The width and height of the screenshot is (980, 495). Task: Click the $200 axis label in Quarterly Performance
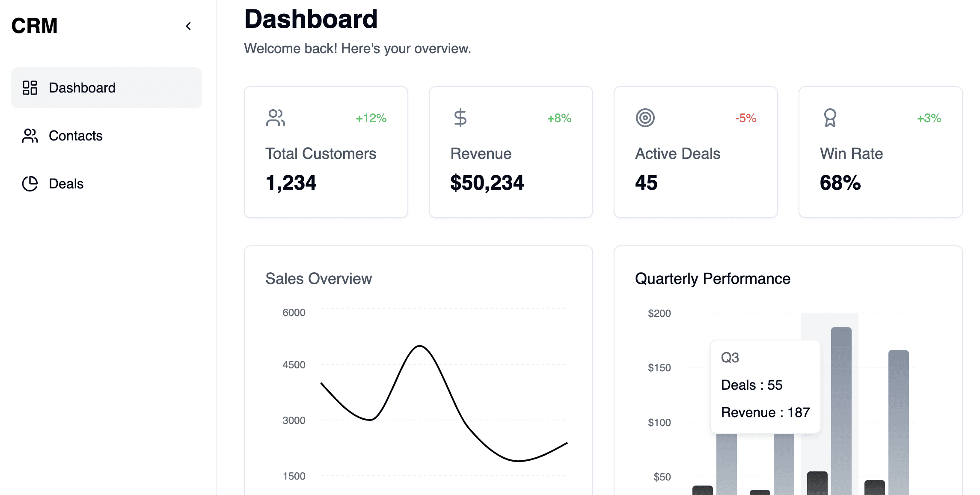[659, 313]
